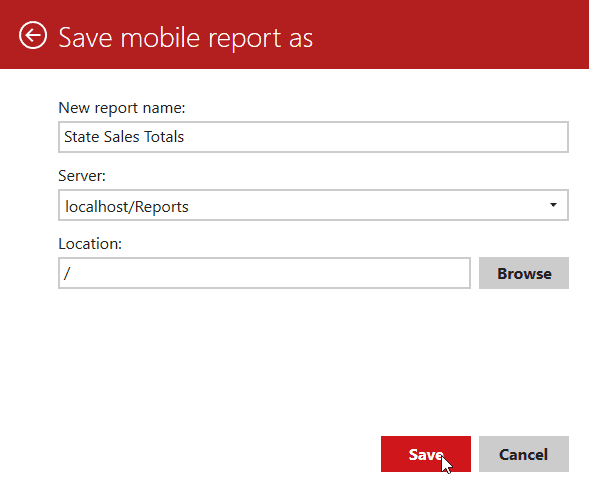This screenshot has width=589, height=492.
Task: Cancel saving the report
Action: [x=524, y=454]
